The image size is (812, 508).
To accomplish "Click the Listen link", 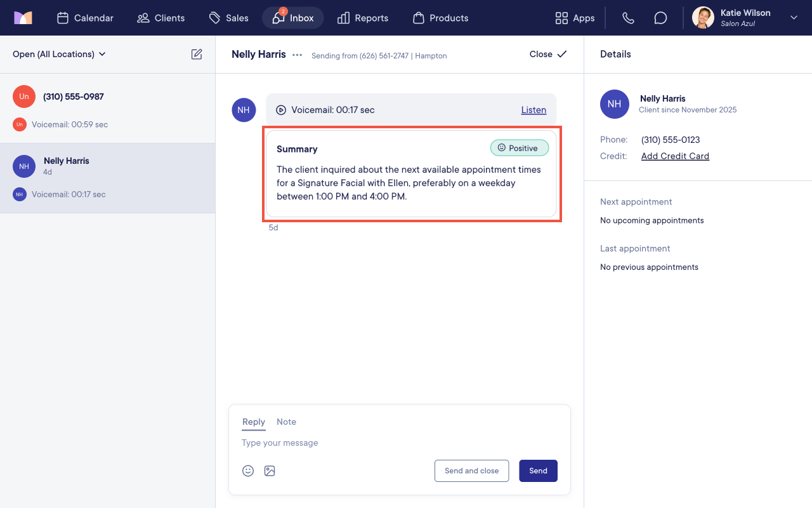I will coord(534,110).
